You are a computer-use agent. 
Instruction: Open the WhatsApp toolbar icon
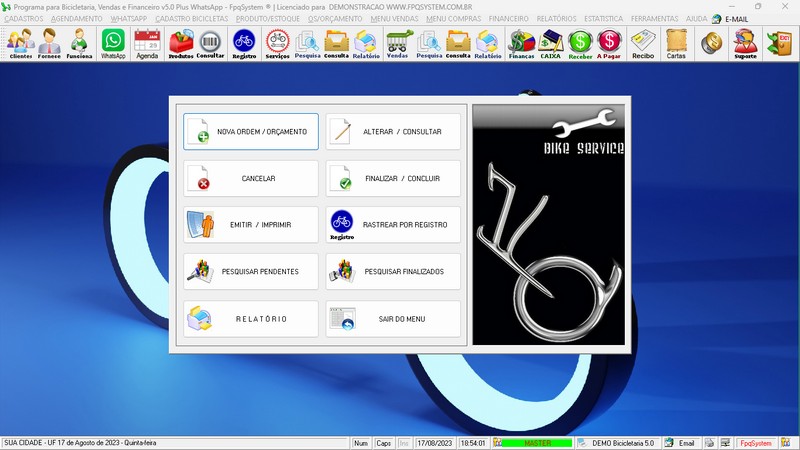tap(114, 43)
